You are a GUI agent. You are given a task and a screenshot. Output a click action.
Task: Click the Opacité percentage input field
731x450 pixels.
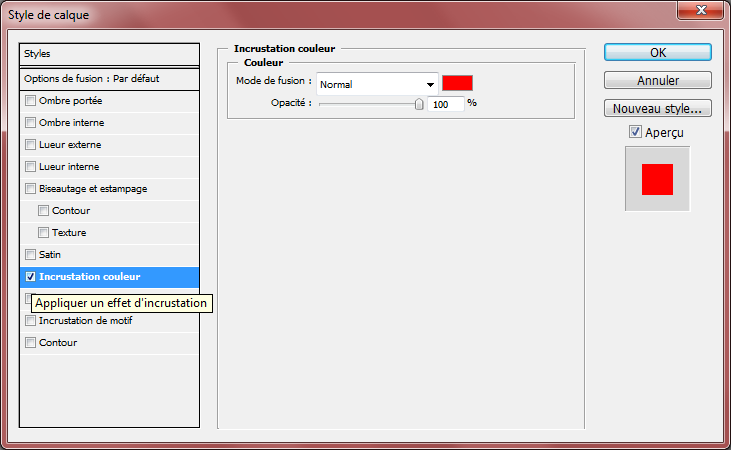point(446,103)
